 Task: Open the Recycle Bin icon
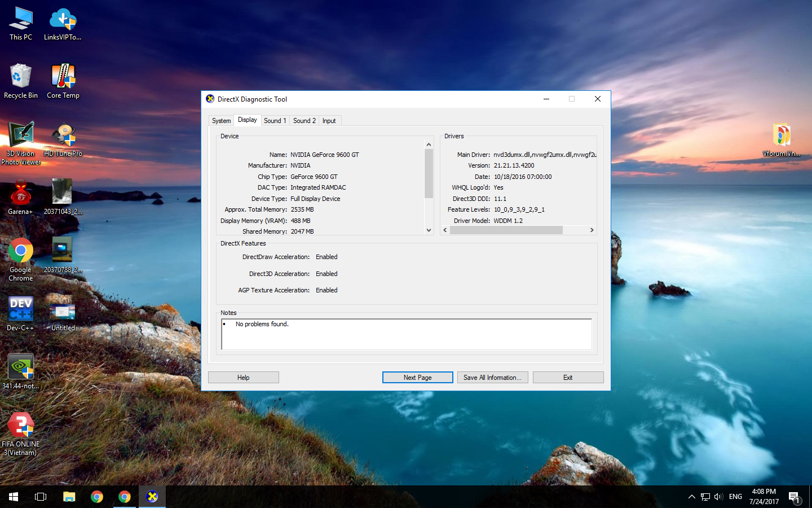point(21,78)
